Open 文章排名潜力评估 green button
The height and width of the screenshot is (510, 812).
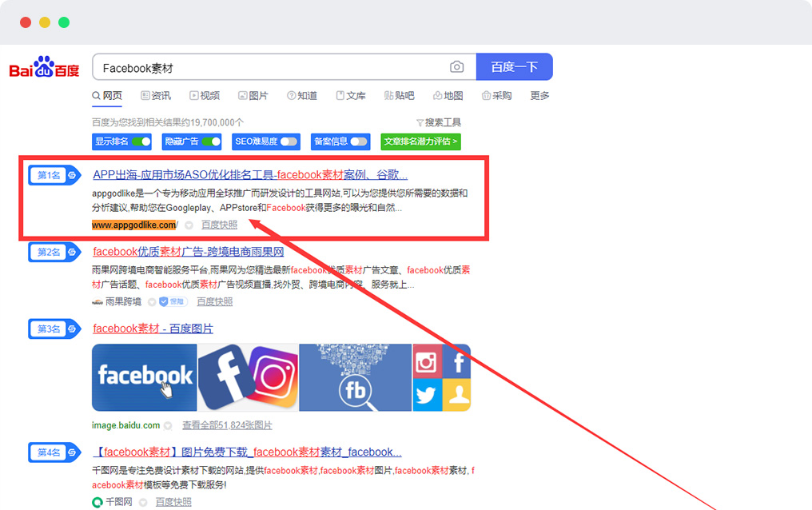click(420, 141)
